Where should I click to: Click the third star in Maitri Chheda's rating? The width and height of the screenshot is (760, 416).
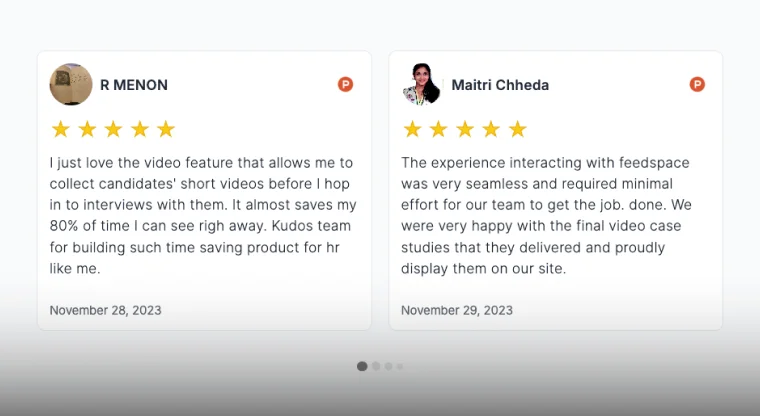(x=465, y=129)
